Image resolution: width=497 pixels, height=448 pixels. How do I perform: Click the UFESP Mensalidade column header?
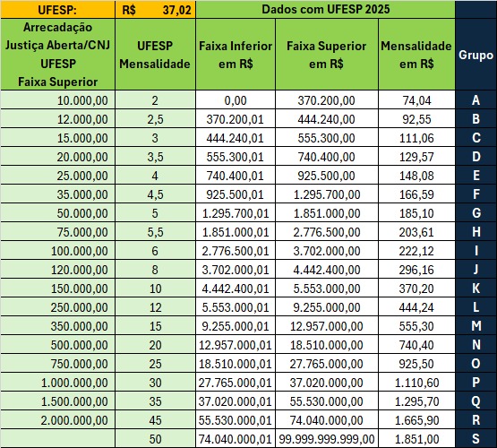(155, 55)
